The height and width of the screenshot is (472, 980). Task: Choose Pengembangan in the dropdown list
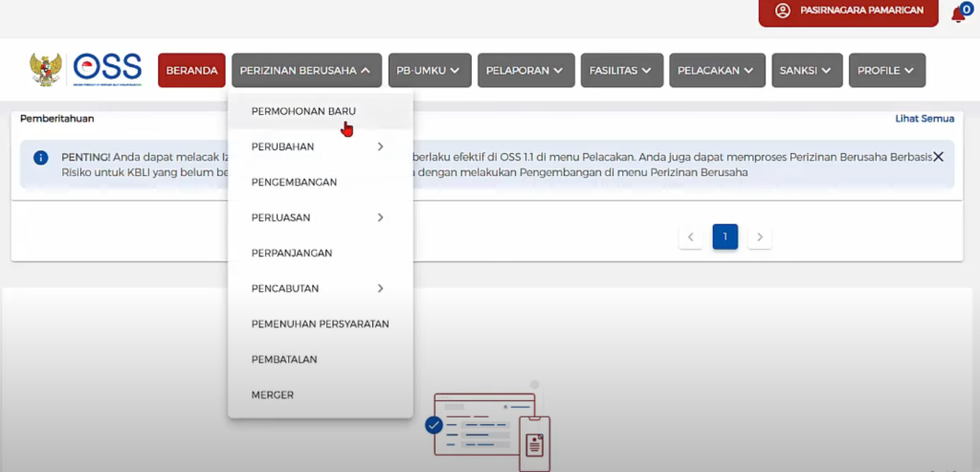pyautogui.click(x=294, y=182)
